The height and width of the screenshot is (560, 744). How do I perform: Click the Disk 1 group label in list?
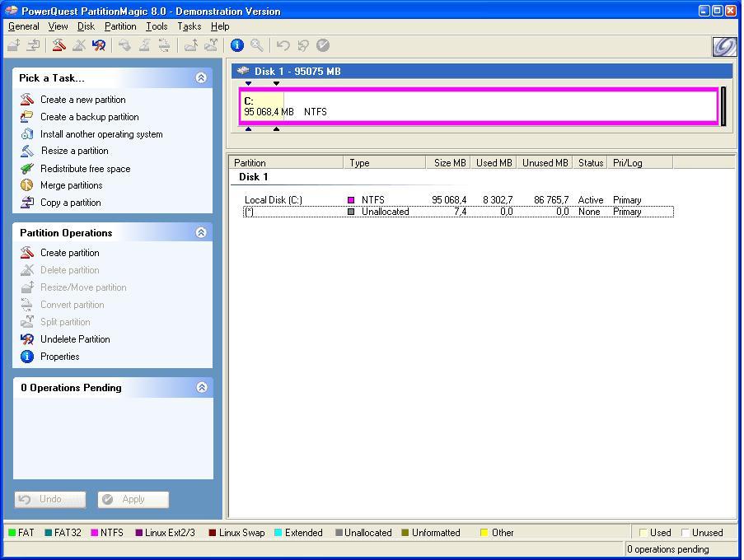(254, 177)
